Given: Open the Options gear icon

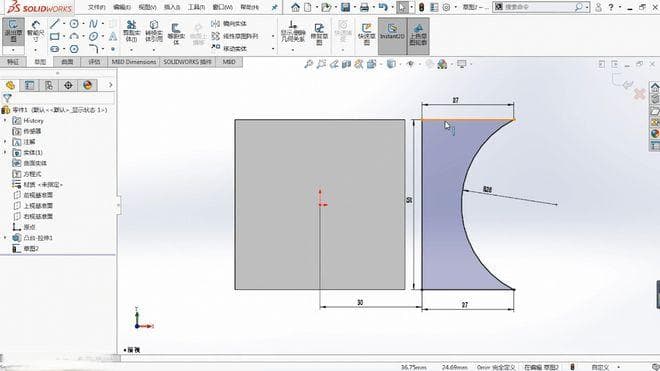Looking at the screenshot, I should pos(446,7).
